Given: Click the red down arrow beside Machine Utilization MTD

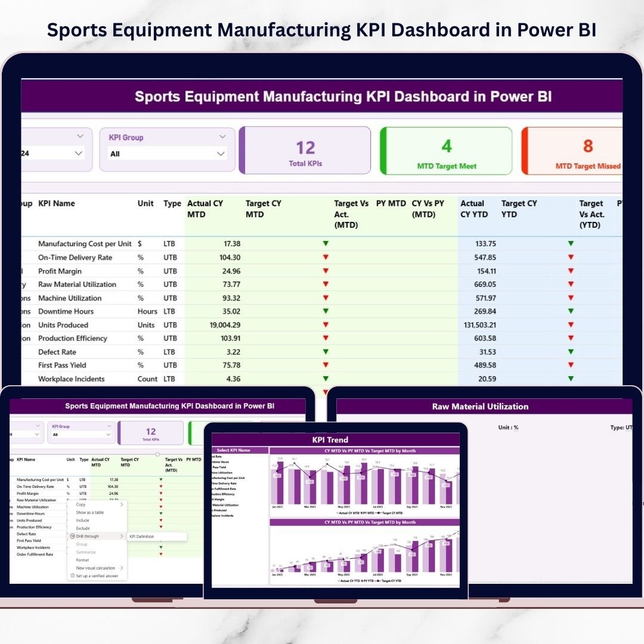Looking at the screenshot, I should point(326,298).
